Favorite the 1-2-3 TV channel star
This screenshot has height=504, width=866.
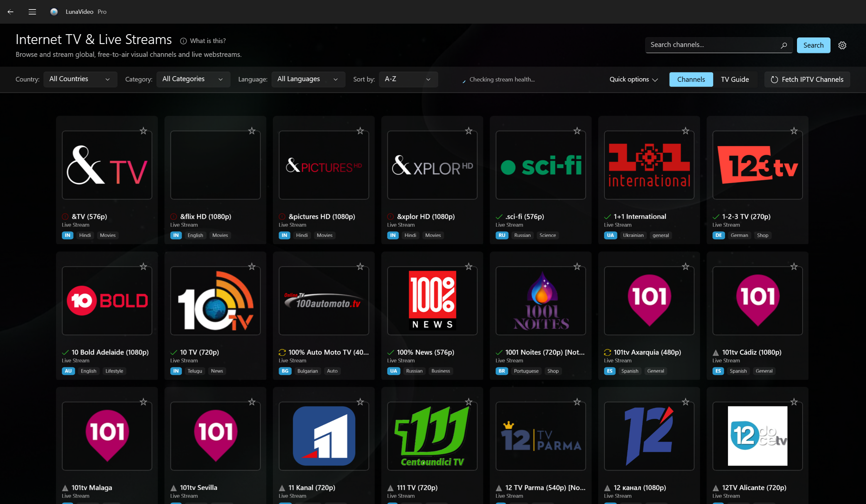point(794,131)
